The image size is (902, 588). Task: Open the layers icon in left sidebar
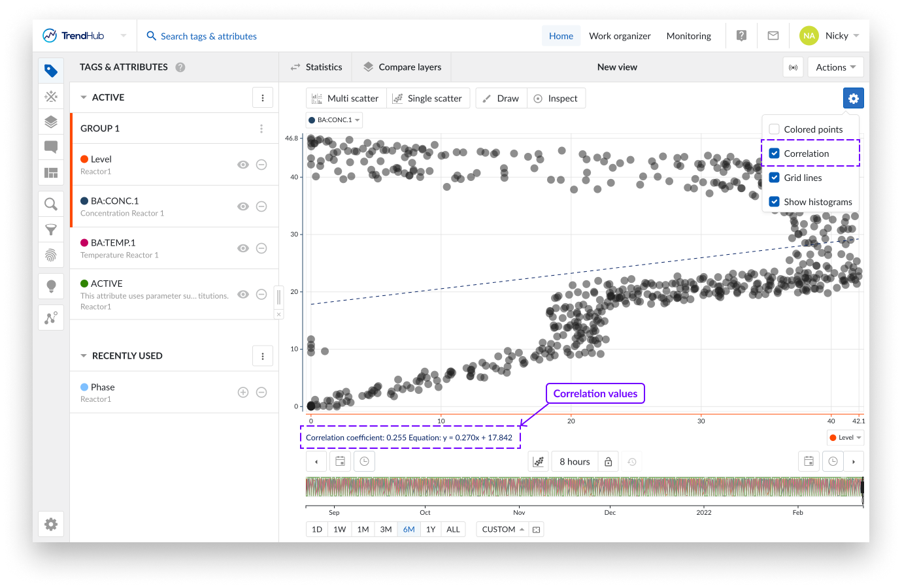tap(51, 122)
